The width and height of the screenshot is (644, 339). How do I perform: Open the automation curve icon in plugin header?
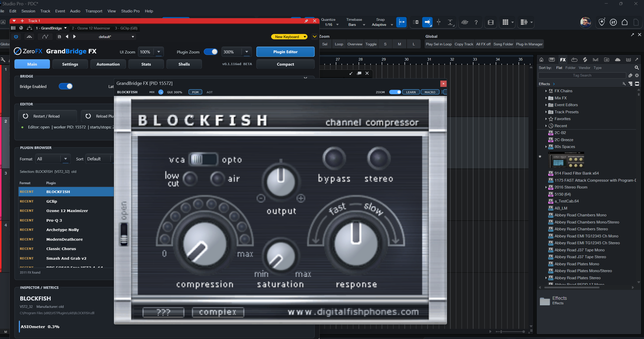pyautogui.click(x=45, y=37)
